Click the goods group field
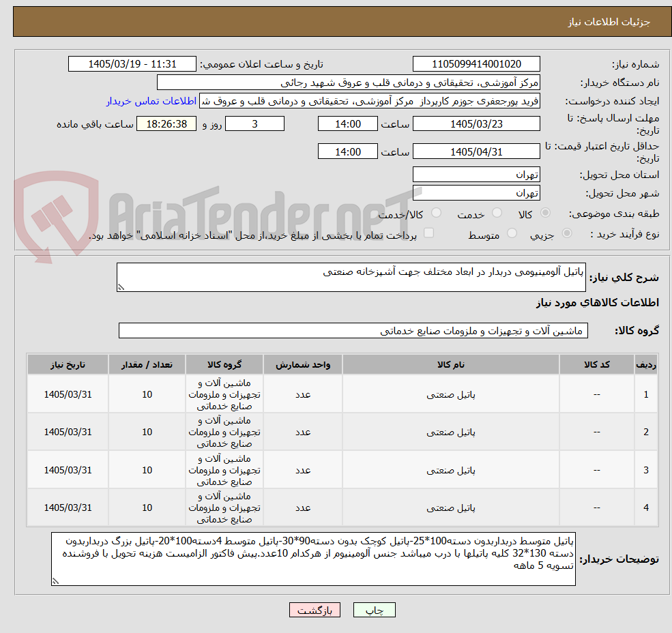 point(353,330)
